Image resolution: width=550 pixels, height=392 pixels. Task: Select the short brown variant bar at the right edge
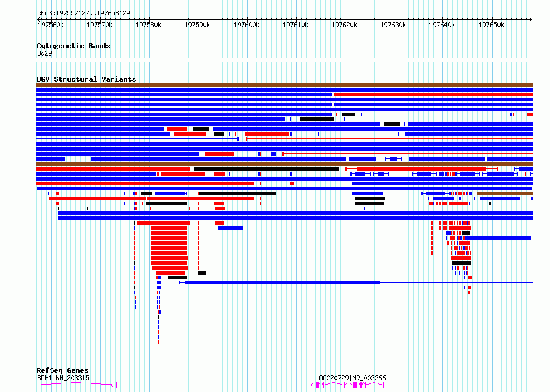tap(505, 194)
